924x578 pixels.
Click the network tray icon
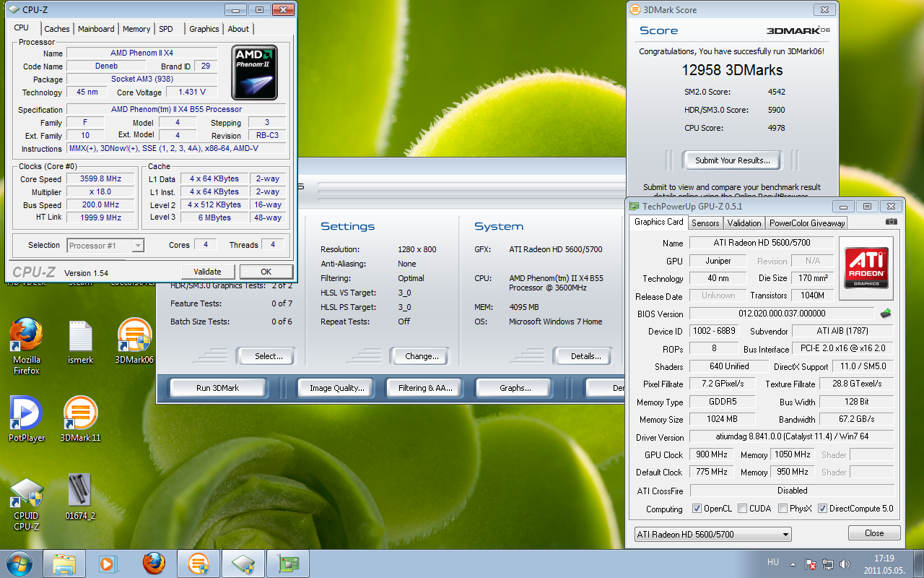click(828, 564)
